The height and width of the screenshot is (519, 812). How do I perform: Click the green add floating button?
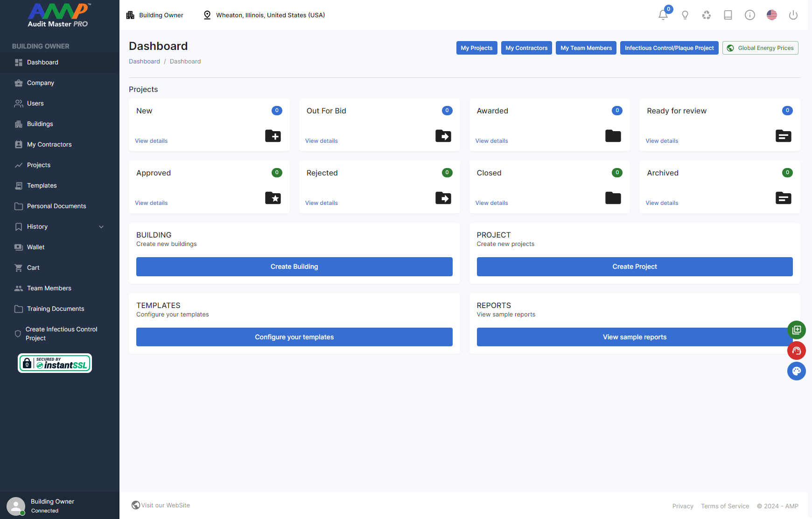(797, 330)
